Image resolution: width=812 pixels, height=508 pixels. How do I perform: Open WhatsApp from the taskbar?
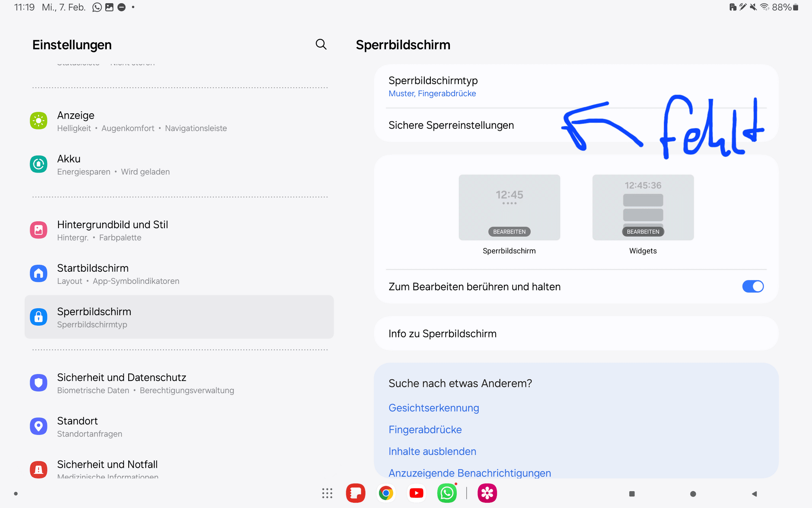(447, 493)
